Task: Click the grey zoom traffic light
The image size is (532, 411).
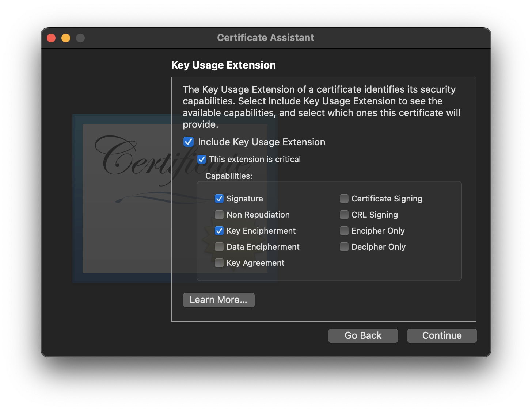Action: [80, 38]
